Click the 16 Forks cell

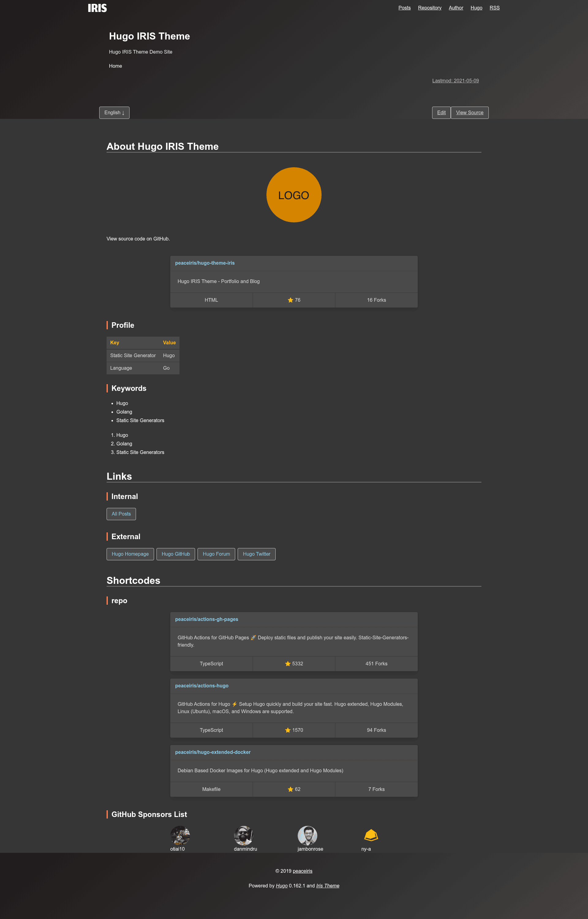click(376, 300)
